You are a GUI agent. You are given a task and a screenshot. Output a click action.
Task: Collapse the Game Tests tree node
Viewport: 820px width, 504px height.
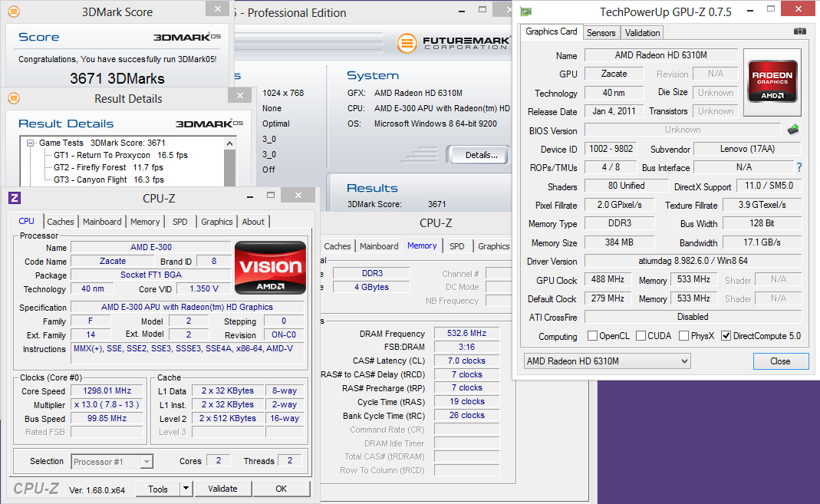click(x=31, y=143)
